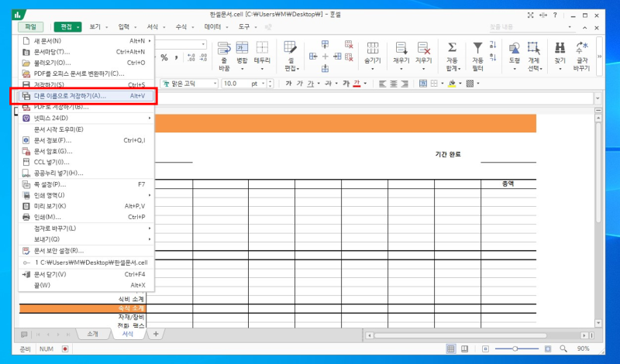The image size is (620, 364).
Task: Click the 개체 선택 icon
Action: [534, 48]
